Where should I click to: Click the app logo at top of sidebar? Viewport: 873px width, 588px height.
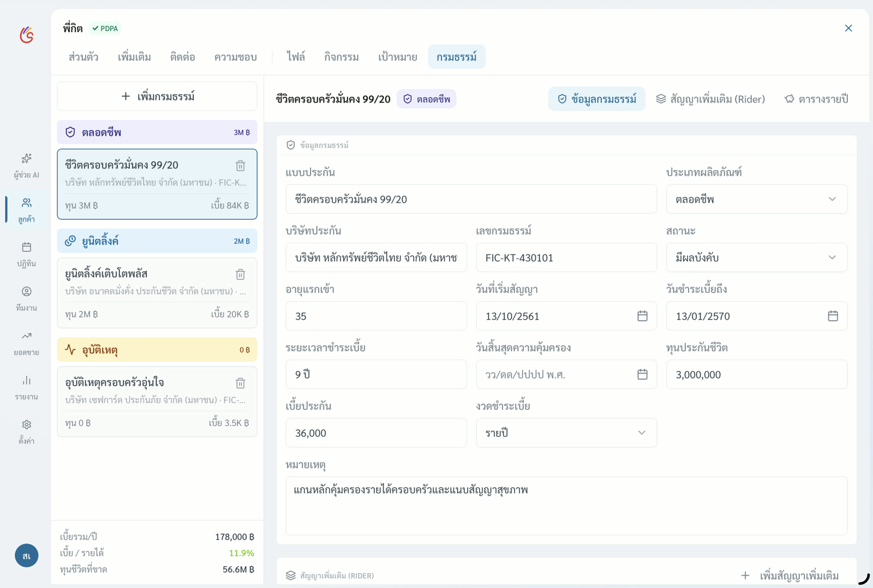[26, 35]
